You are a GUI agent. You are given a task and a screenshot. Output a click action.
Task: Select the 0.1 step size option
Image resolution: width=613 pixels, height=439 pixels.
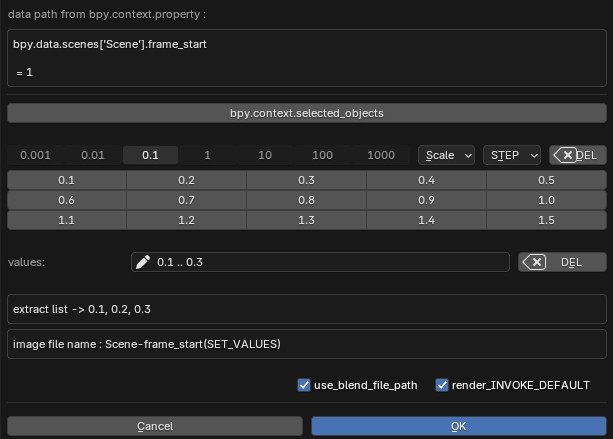click(x=151, y=155)
